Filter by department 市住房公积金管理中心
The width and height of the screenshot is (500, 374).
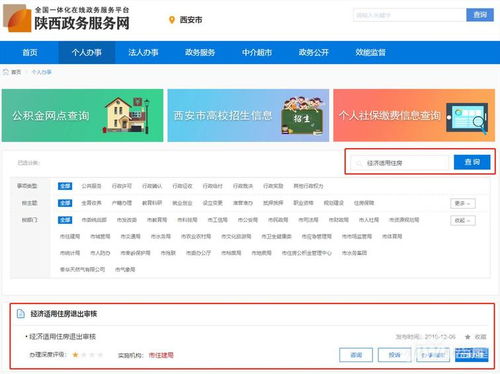(x=307, y=253)
